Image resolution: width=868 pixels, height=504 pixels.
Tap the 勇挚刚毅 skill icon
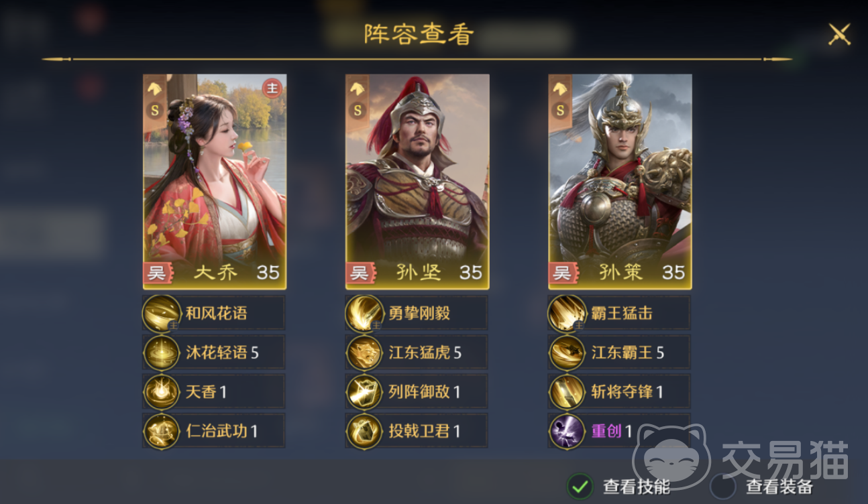[365, 314]
